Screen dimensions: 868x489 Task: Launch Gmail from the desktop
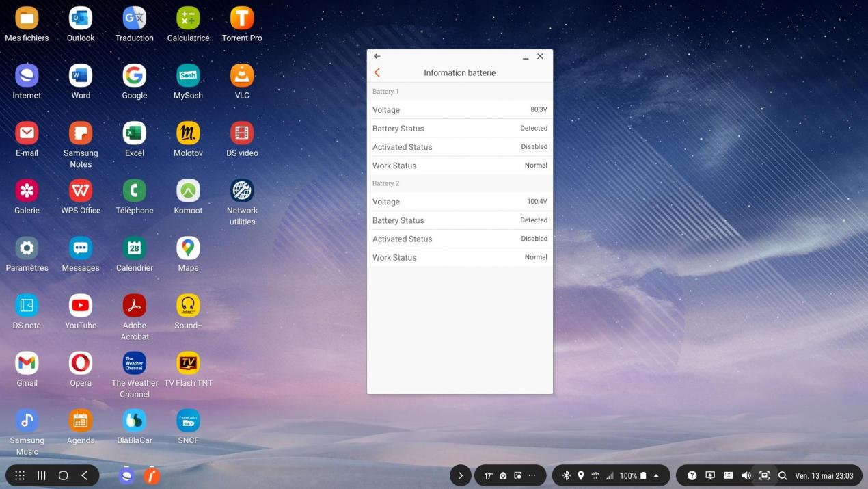(27, 362)
